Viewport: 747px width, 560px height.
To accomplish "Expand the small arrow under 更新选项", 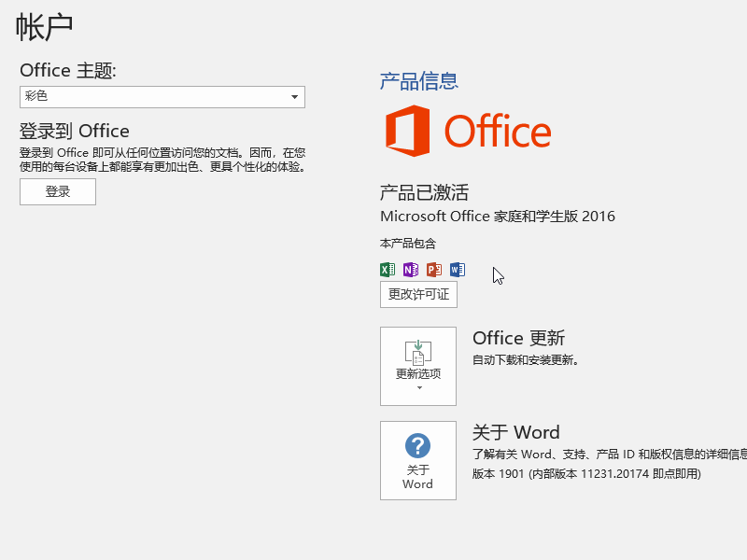I will pyautogui.click(x=418, y=387).
